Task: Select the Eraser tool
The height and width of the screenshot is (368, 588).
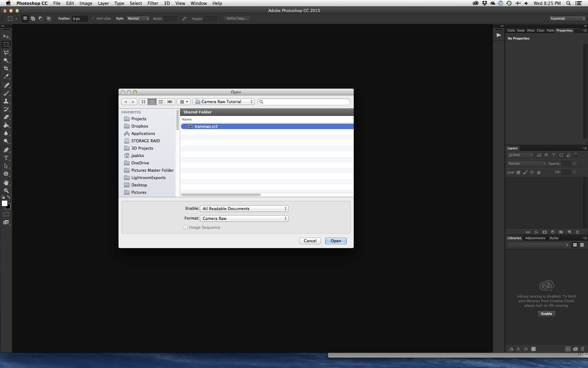Action: click(x=6, y=117)
